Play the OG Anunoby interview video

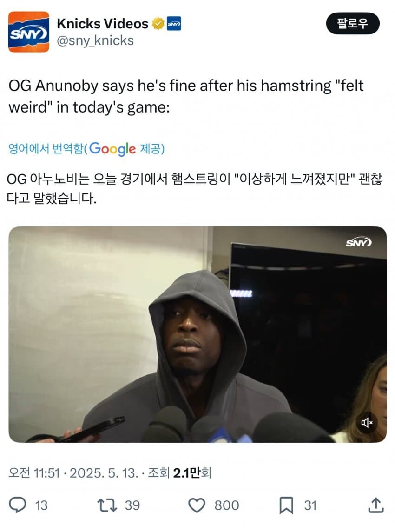click(x=197, y=334)
